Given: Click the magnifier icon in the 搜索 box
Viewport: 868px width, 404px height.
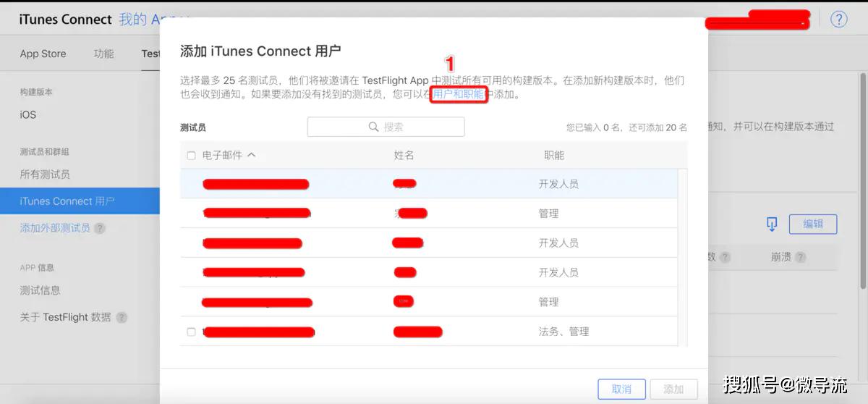Looking at the screenshot, I should click(x=374, y=127).
